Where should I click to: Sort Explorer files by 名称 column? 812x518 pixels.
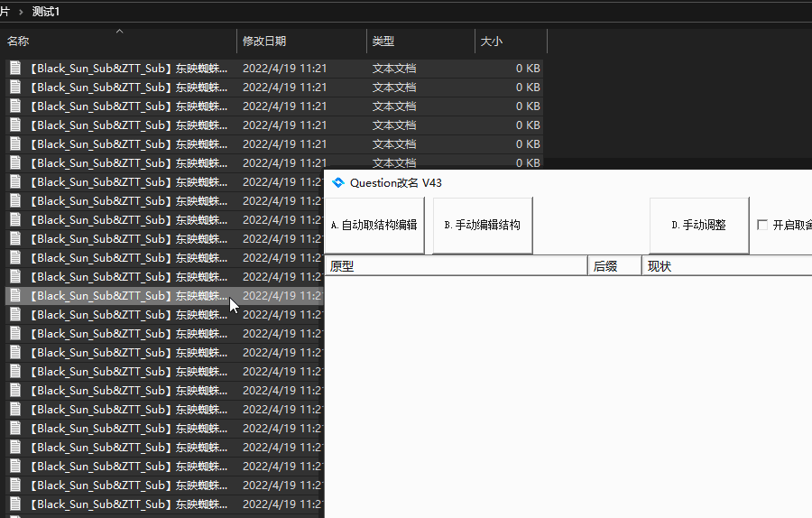(120, 41)
